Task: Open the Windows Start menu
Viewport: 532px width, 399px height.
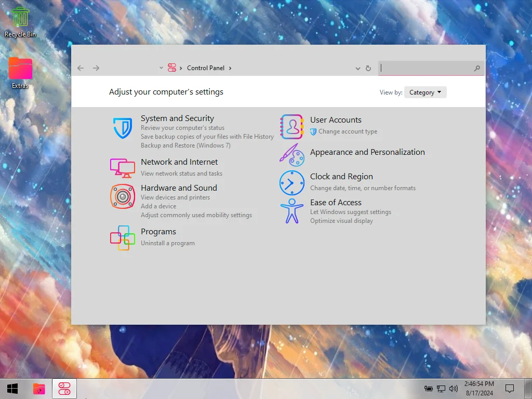Action: [x=12, y=389]
